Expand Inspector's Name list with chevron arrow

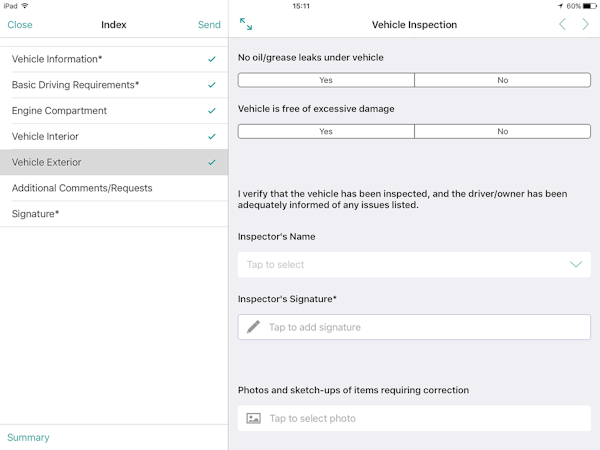[576, 265]
